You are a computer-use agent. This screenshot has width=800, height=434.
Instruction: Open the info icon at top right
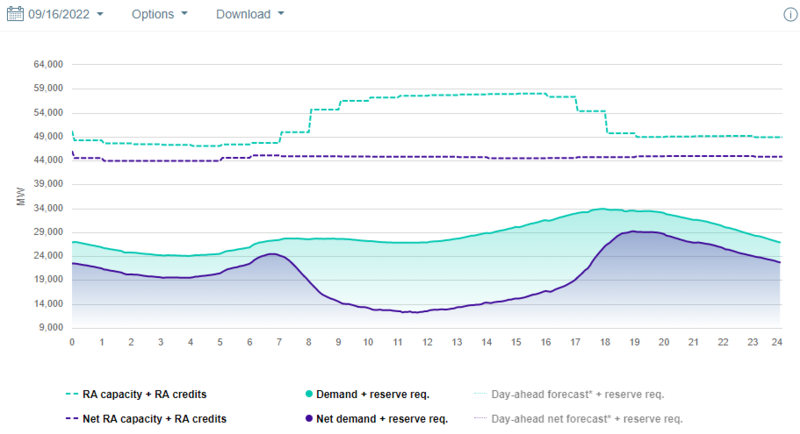pos(789,15)
